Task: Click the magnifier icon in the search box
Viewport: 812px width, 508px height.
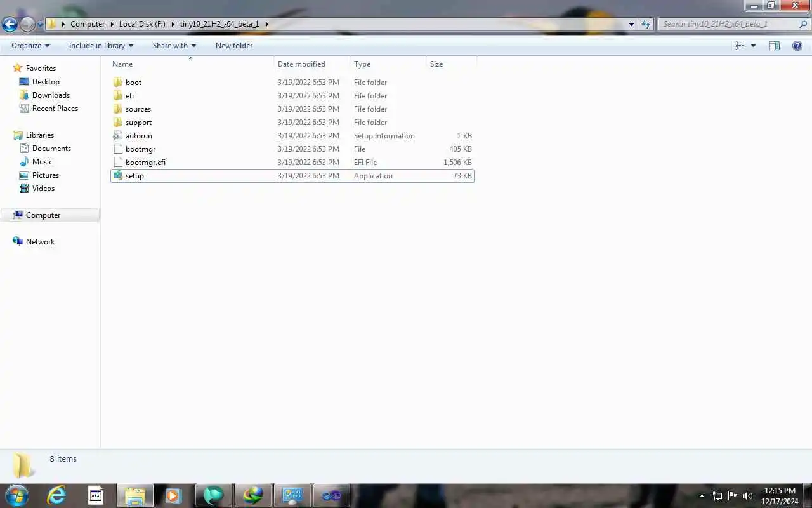Action: tap(802, 24)
